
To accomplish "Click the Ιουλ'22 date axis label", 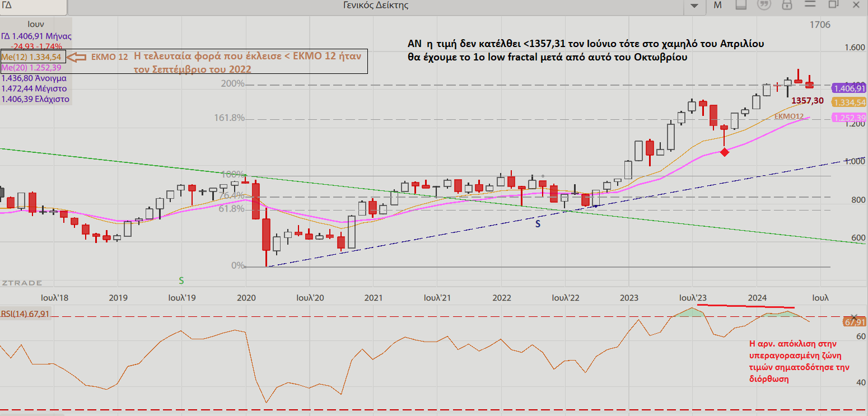I will [x=567, y=297].
